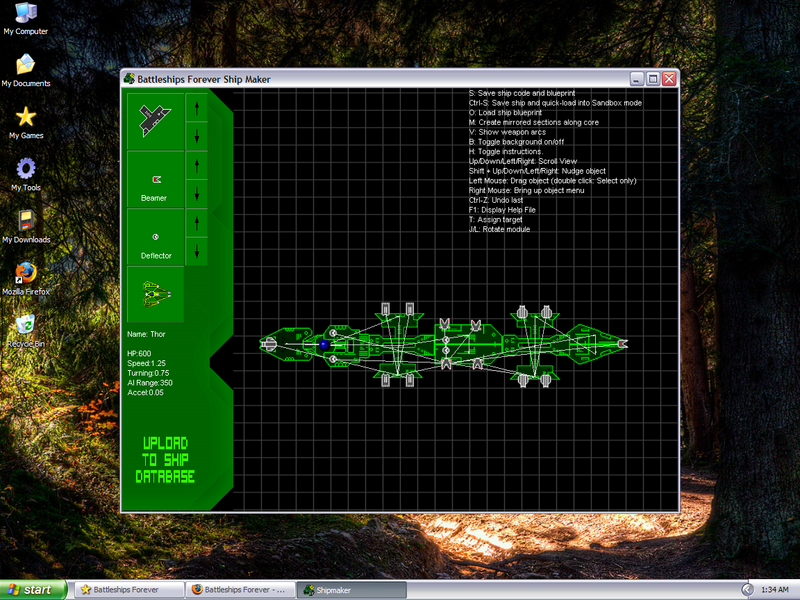
Task: Click the Speed:1.25 stat
Action: [146, 363]
